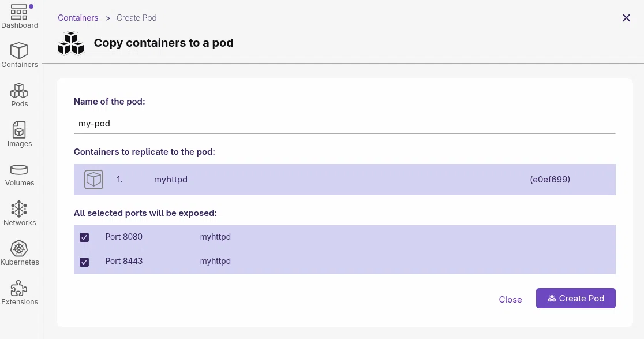Open the Volumes sidebar icon

[x=19, y=170]
